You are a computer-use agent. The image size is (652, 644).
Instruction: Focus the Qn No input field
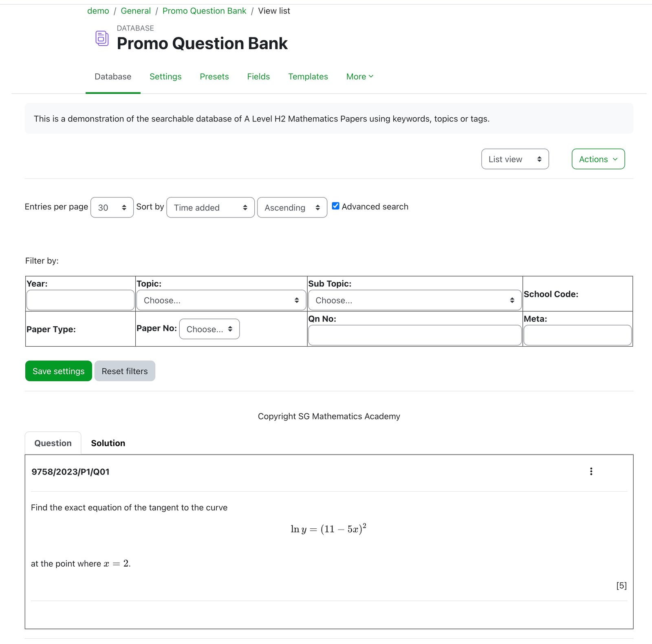coord(414,335)
